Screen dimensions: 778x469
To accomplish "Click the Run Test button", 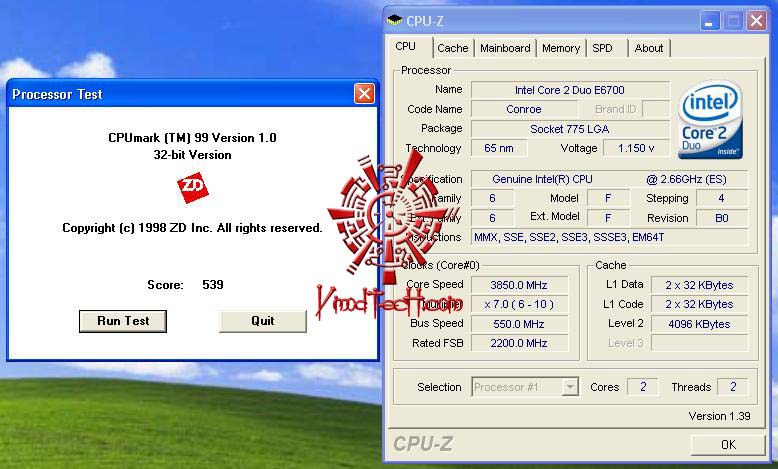I will (123, 321).
